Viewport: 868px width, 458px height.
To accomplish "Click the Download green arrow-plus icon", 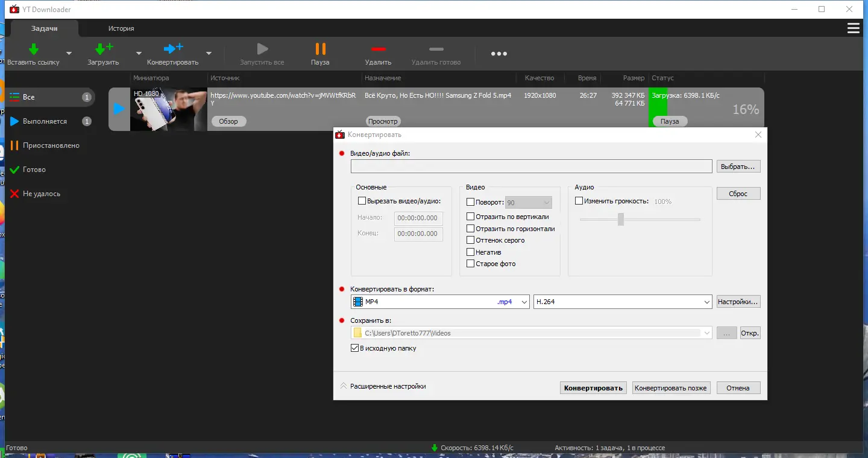I will (x=104, y=49).
